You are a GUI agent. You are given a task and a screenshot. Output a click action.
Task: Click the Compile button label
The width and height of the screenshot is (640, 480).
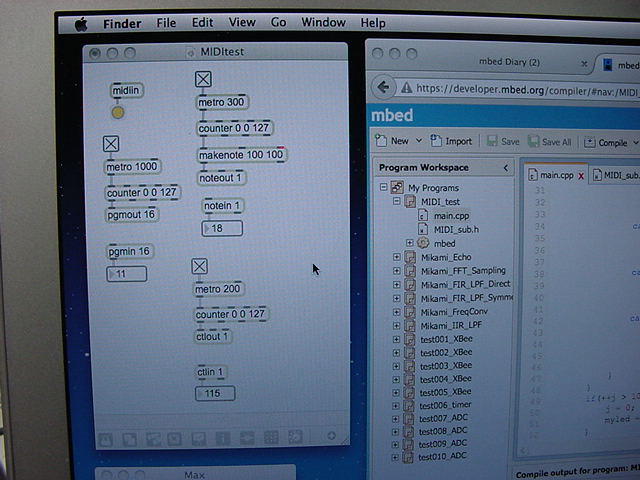(613, 143)
